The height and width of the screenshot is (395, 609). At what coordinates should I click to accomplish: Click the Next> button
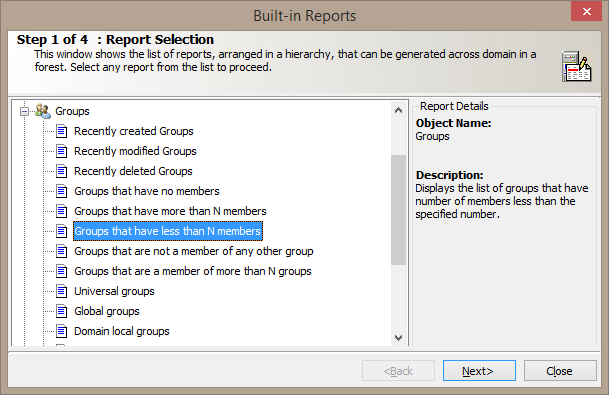[479, 371]
